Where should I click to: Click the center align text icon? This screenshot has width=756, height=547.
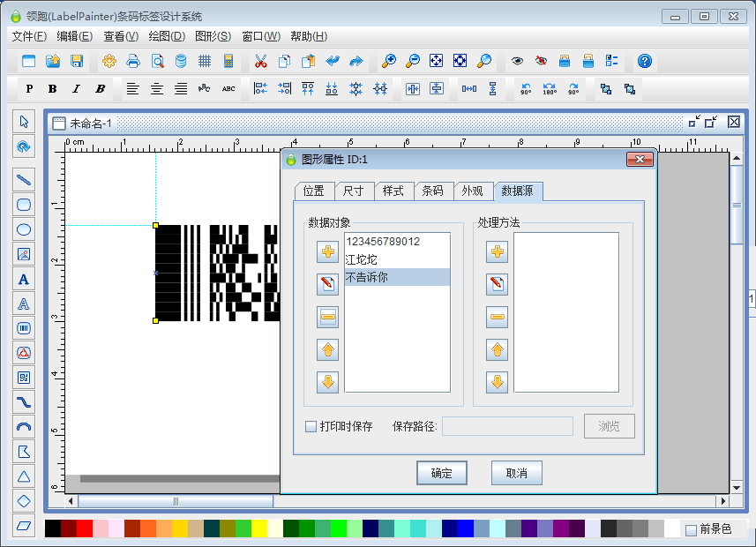(x=157, y=89)
